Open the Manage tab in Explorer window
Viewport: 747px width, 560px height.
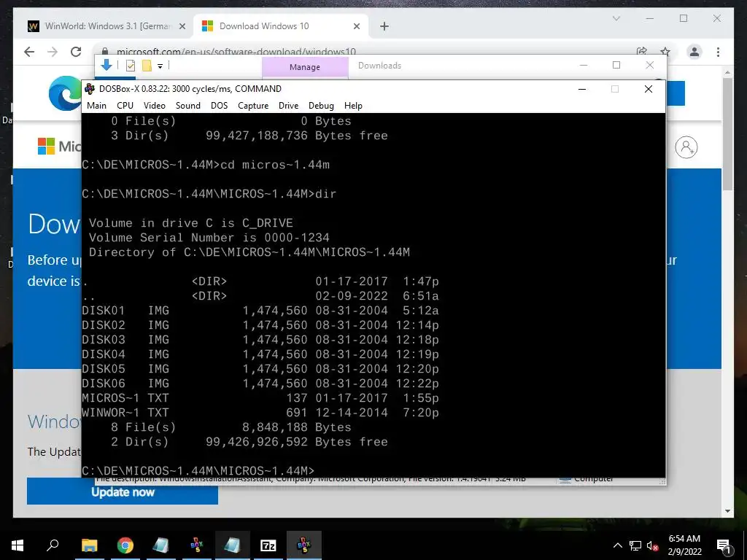[305, 67]
